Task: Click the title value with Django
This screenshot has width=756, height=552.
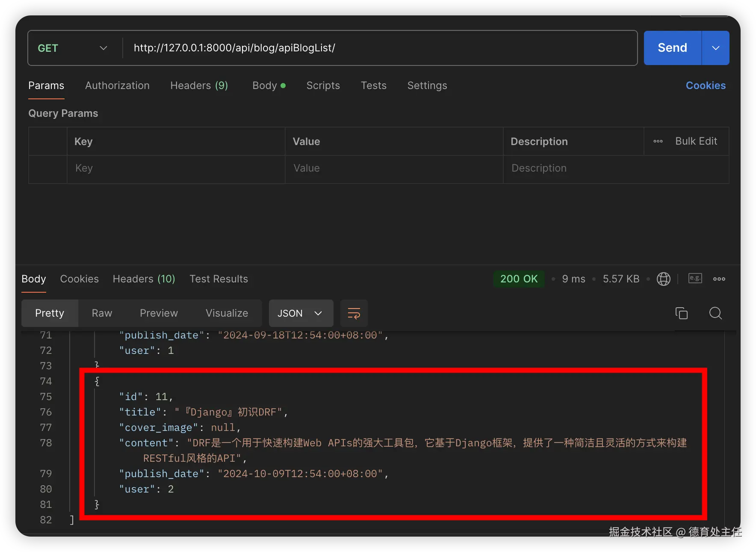Action: pyautogui.click(x=228, y=412)
